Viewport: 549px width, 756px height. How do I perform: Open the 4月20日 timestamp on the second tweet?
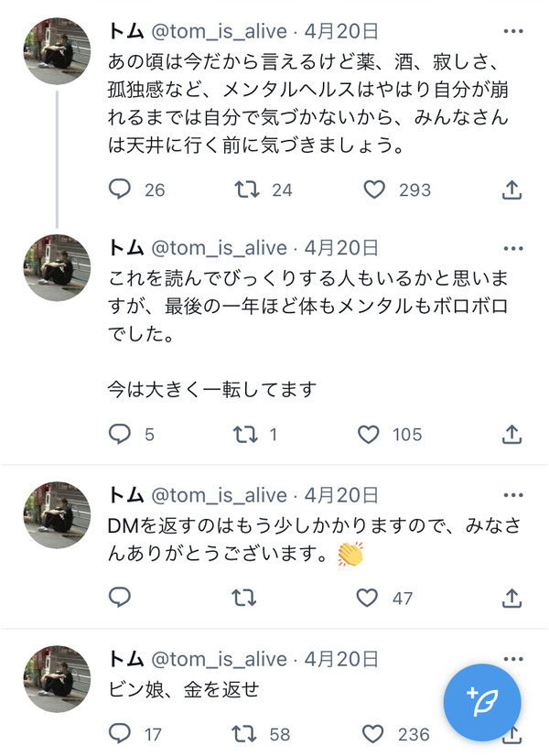pos(341,248)
